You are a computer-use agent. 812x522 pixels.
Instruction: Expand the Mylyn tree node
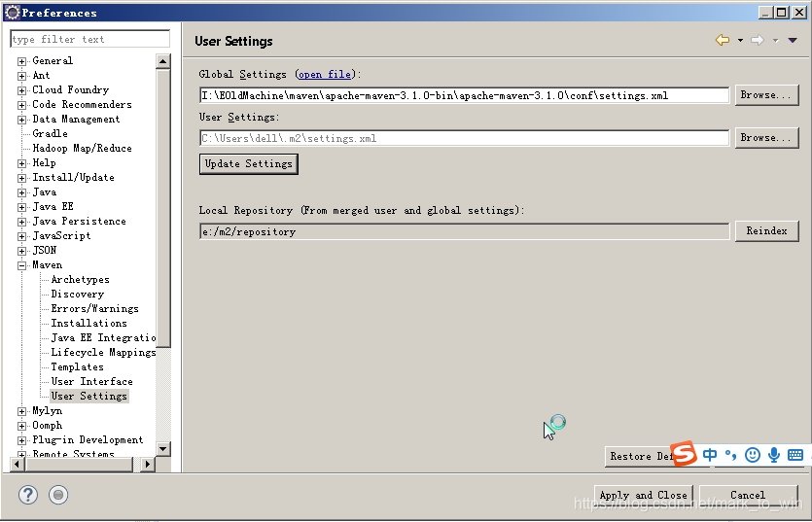click(x=21, y=411)
